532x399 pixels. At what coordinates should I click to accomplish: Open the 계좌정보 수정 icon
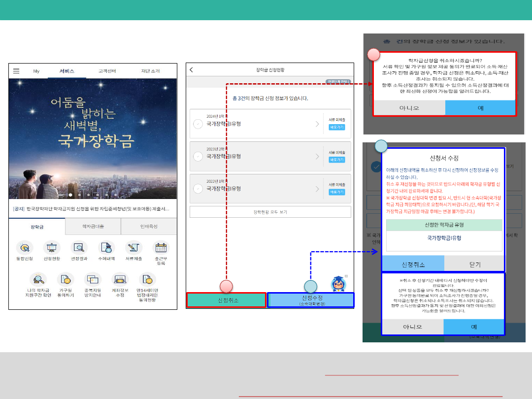click(x=120, y=280)
